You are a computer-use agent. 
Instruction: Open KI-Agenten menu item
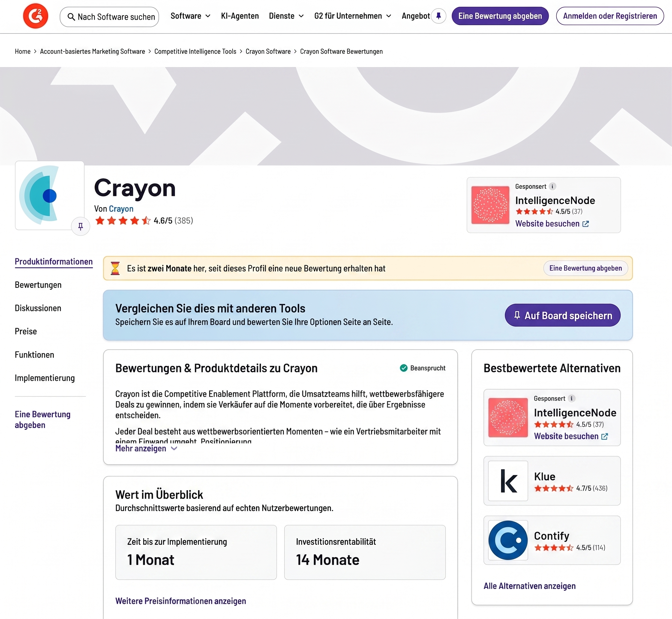240,16
